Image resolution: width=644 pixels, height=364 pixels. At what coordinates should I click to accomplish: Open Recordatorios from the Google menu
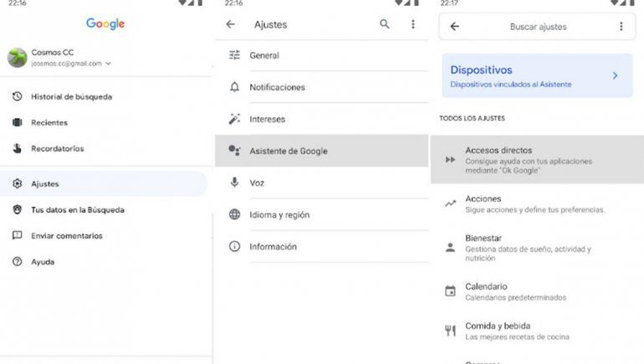click(x=57, y=149)
